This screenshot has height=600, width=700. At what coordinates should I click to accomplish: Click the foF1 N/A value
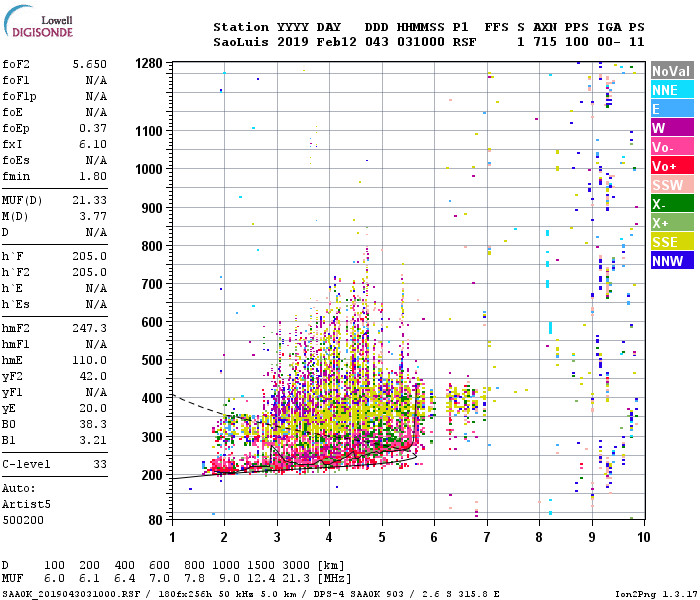coord(96,80)
